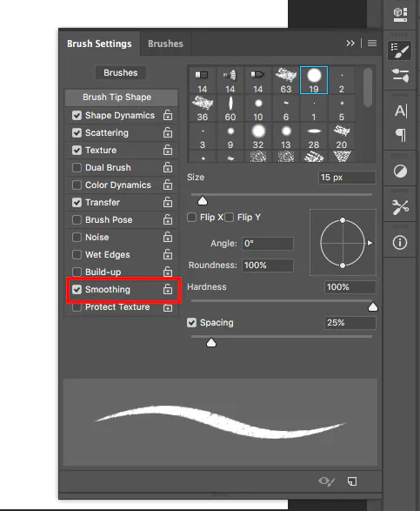The image size is (420, 511).
Task: Switch to the Brushes tab
Action: pyautogui.click(x=165, y=44)
